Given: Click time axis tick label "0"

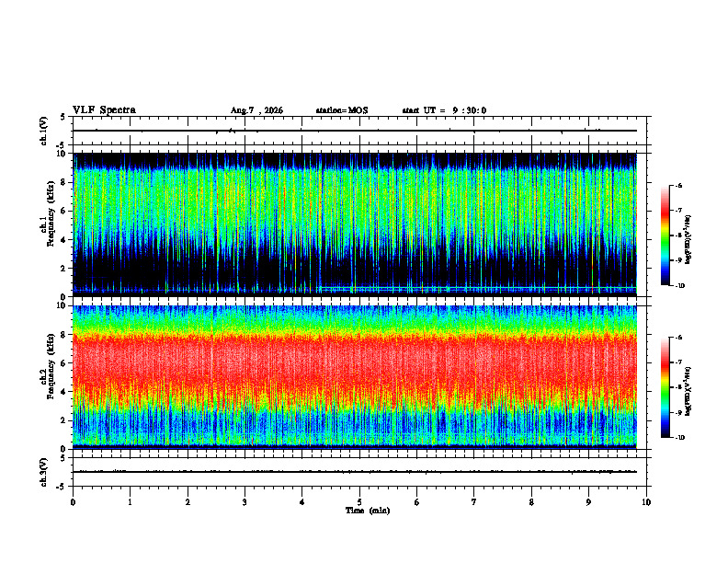Looking at the screenshot, I should coord(73,502).
